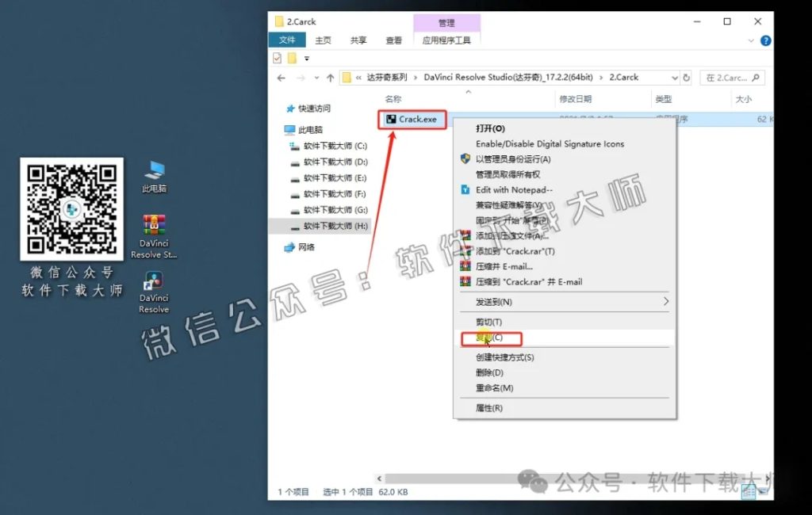812x515 pixels.
Task: Click the refresh icon beside the address bar
Action: tap(687, 78)
